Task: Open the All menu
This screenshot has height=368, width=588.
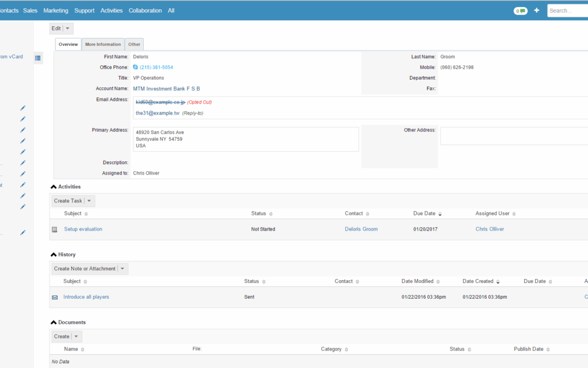Action: [171, 10]
